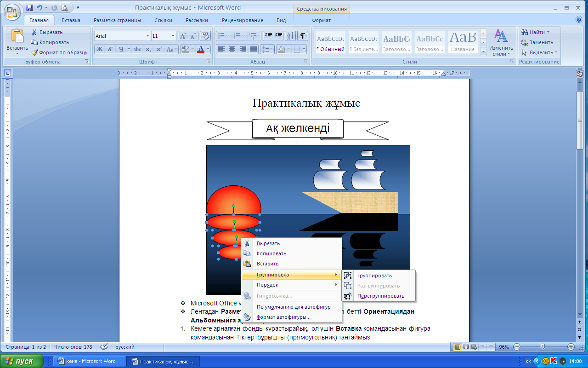
Task: Save document via quick access toolbar
Action: point(29,7)
